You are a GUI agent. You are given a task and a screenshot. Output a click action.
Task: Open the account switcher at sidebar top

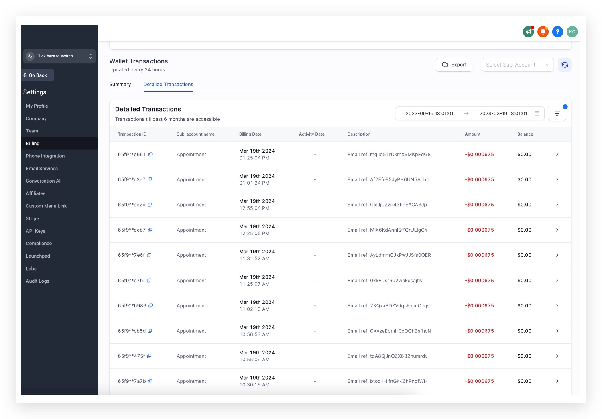(60, 56)
